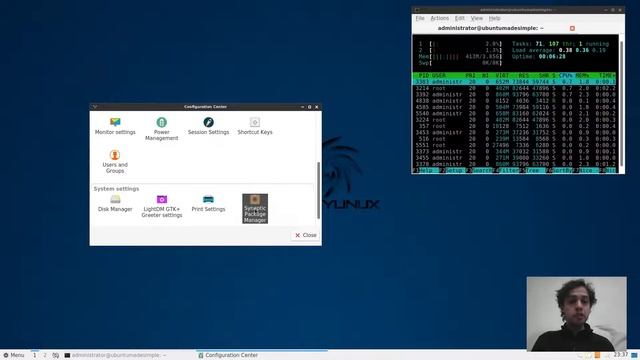
Task: Click the orange system tray icon
Action: point(597,356)
